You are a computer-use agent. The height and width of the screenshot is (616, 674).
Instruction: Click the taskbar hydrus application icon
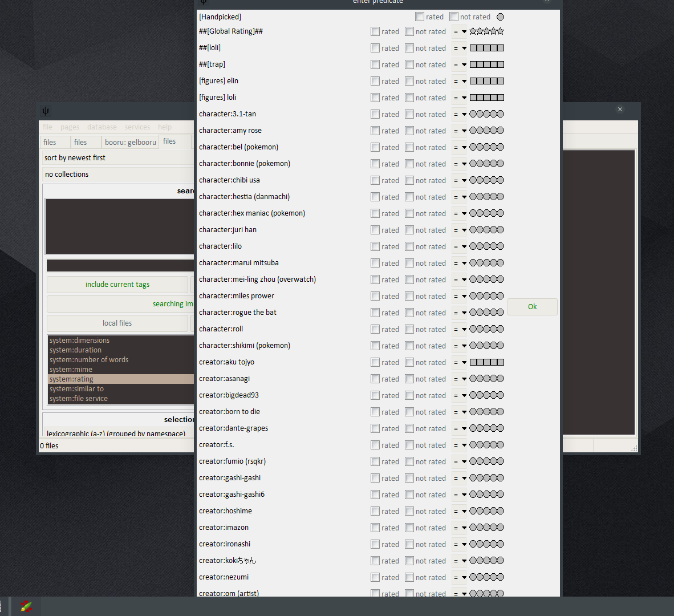pos(26,606)
